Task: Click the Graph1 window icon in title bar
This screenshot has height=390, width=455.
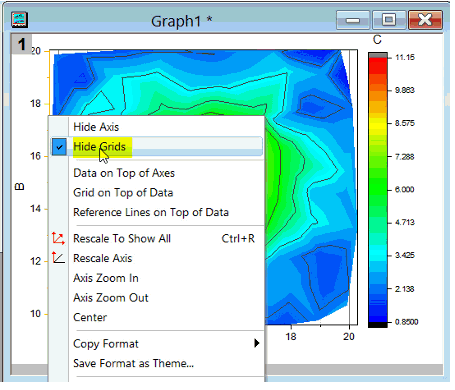Action: 19,20
